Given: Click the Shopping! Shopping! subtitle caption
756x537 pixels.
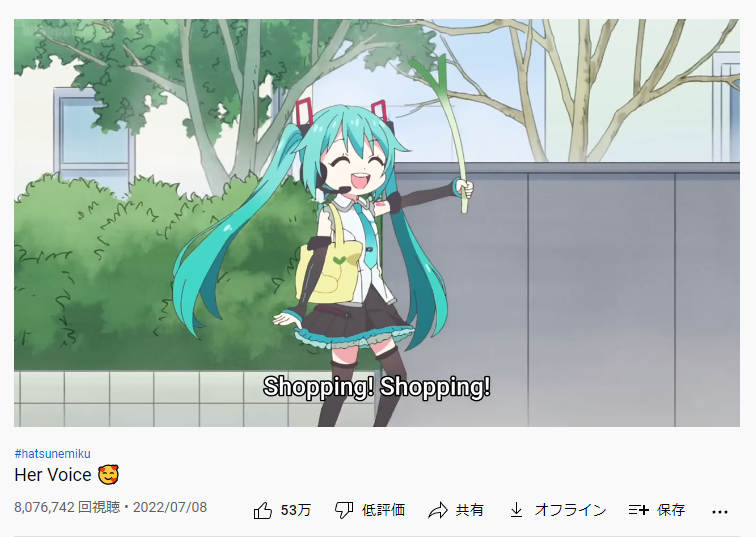Looking at the screenshot, I should (x=377, y=387).
